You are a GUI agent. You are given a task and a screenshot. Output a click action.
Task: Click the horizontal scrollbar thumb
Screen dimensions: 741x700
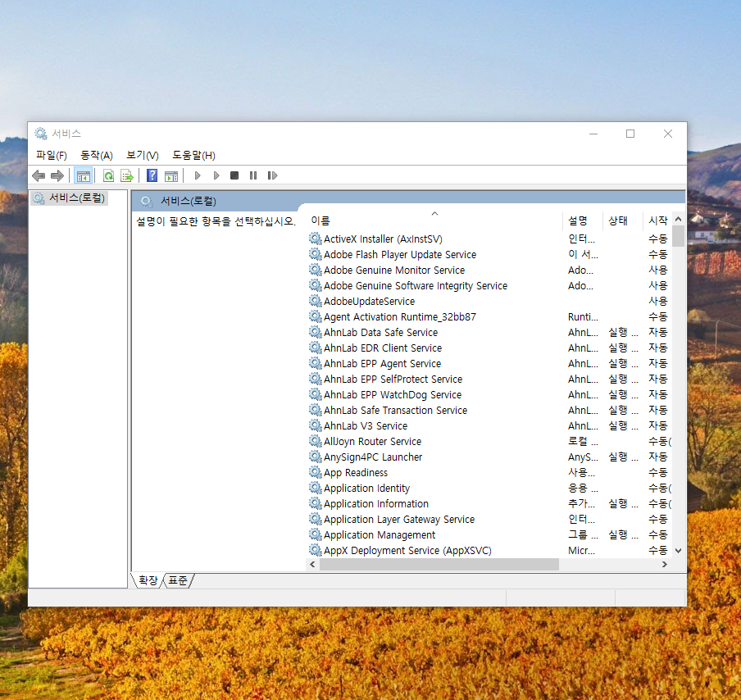(439, 565)
